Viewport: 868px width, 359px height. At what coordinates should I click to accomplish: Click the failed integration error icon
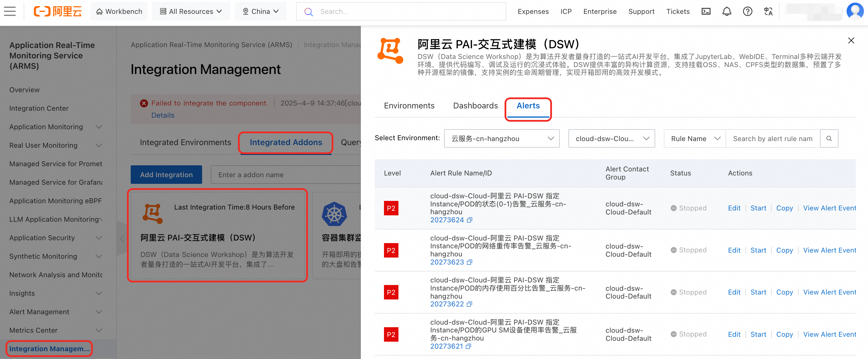(144, 103)
